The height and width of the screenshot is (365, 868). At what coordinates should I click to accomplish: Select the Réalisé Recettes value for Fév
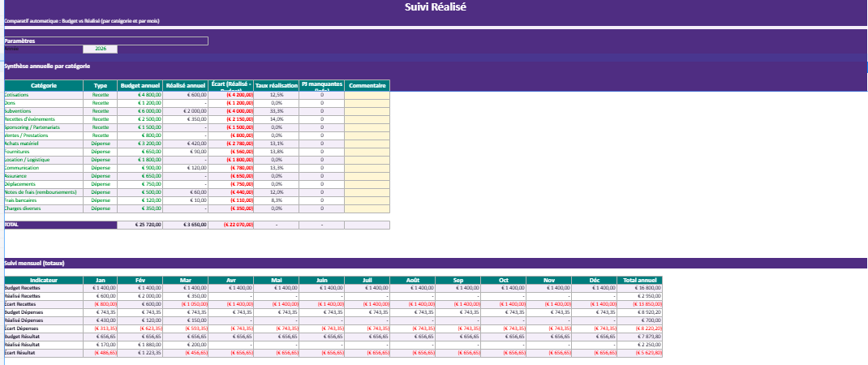(140, 296)
